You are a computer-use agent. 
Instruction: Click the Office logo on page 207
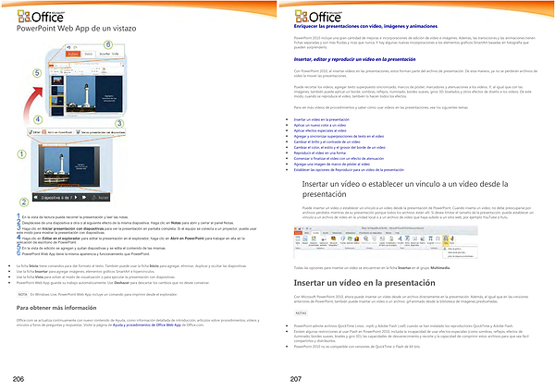[318, 16]
